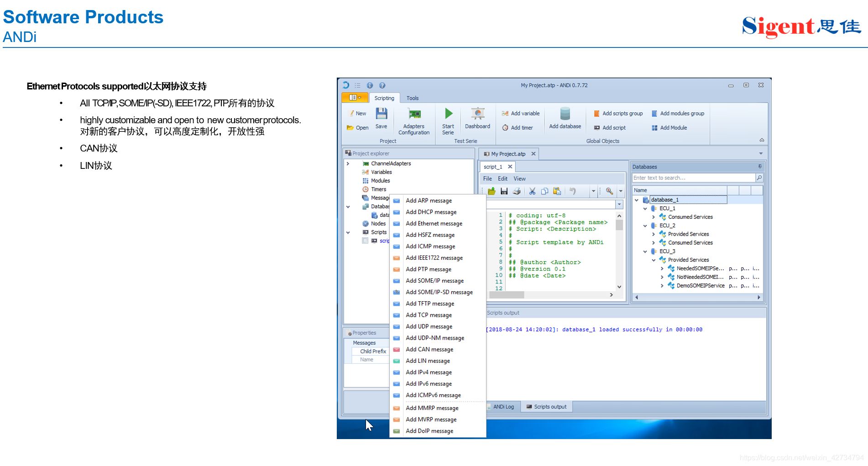Click the paste icon in the script toolbar
The width and height of the screenshot is (868, 466).
557,191
